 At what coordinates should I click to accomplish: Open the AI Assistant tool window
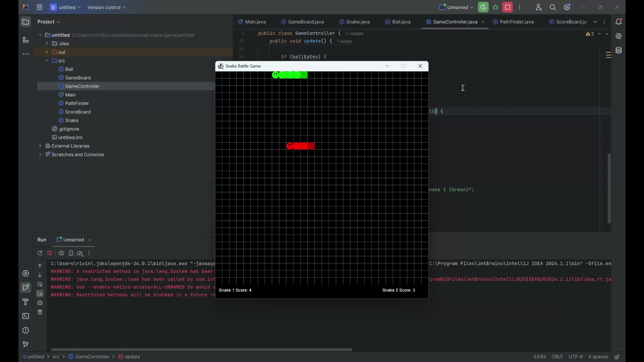click(x=619, y=36)
